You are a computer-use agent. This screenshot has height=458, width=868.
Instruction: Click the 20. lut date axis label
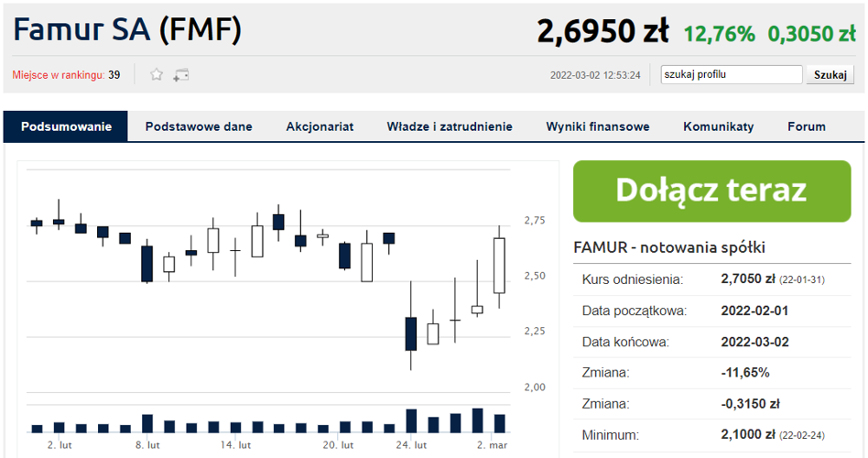pos(338,444)
